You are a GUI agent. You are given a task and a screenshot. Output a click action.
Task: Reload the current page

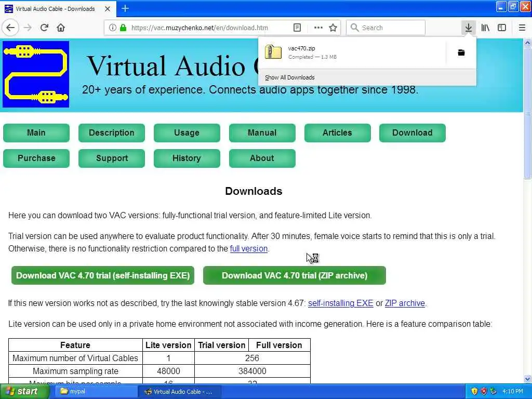point(44,28)
